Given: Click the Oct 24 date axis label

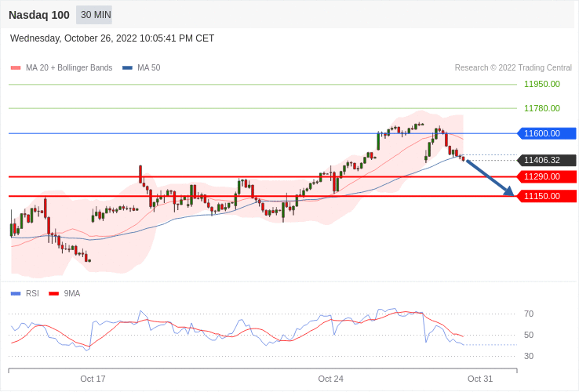Looking at the screenshot, I should click(330, 379).
